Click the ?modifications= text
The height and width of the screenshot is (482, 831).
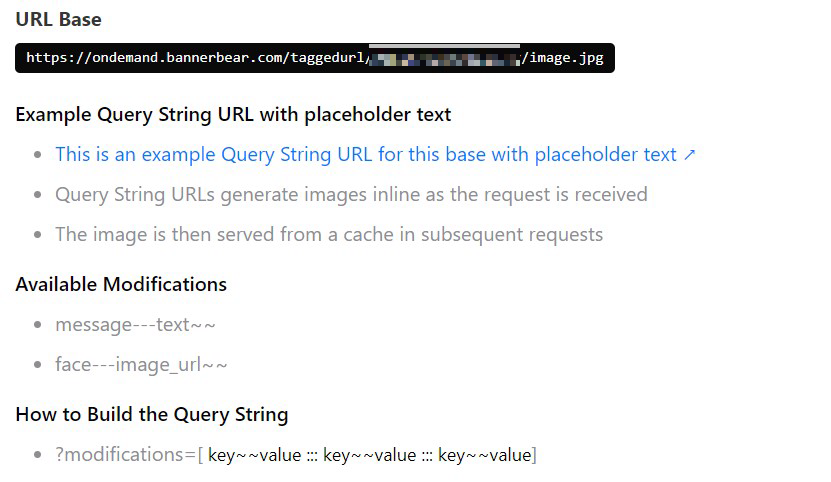pos(125,455)
